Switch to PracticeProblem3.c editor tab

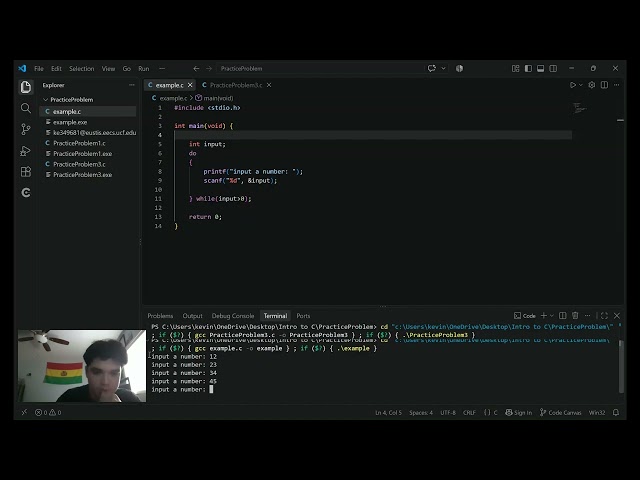pyautogui.click(x=236, y=85)
